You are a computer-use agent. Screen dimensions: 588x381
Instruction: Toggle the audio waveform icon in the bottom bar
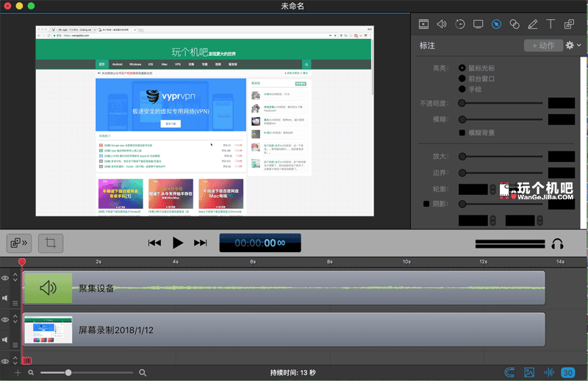coord(548,373)
